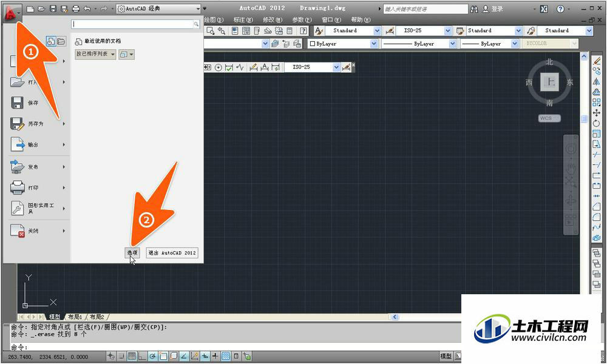Click the command line input 命令:

pyautogui.click(x=236, y=347)
